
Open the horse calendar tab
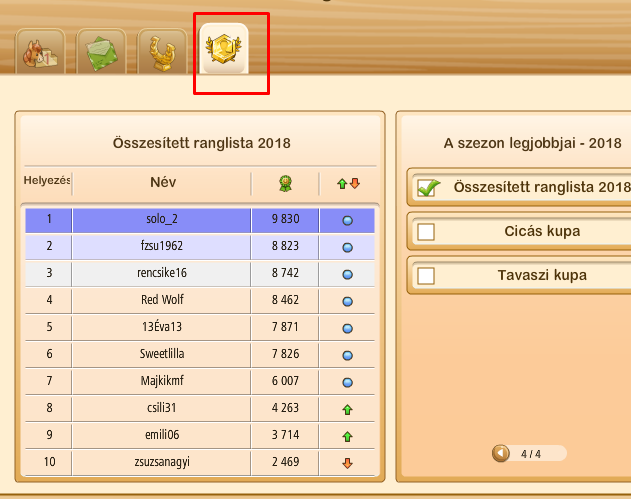pyautogui.click(x=40, y=51)
